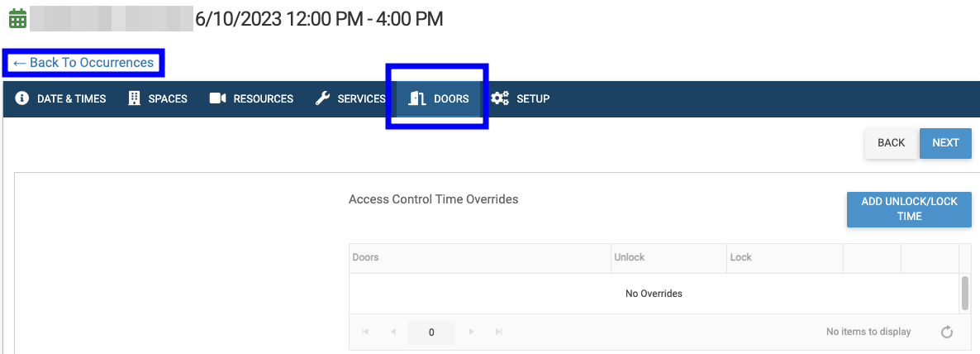Viewport: 980px width, 354px height.
Task: Click the page number input field
Action: (431, 332)
